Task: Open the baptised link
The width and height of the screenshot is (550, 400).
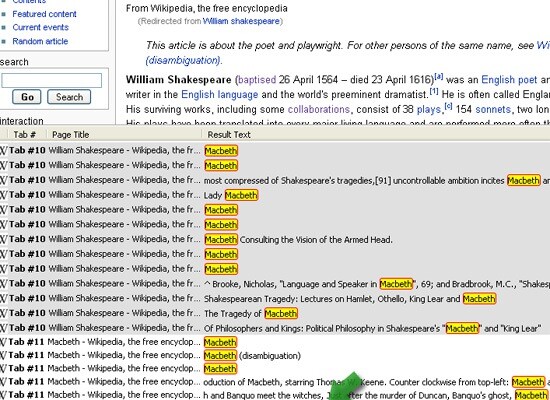Action: [257, 80]
